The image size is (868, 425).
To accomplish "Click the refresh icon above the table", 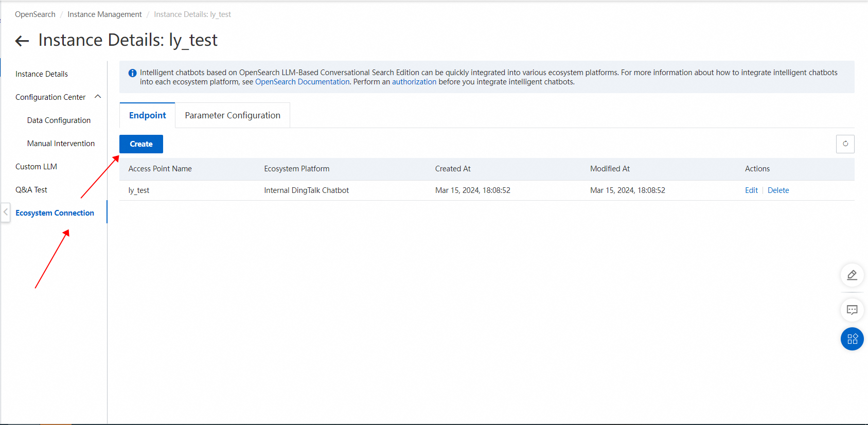I will click(x=845, y=144).
